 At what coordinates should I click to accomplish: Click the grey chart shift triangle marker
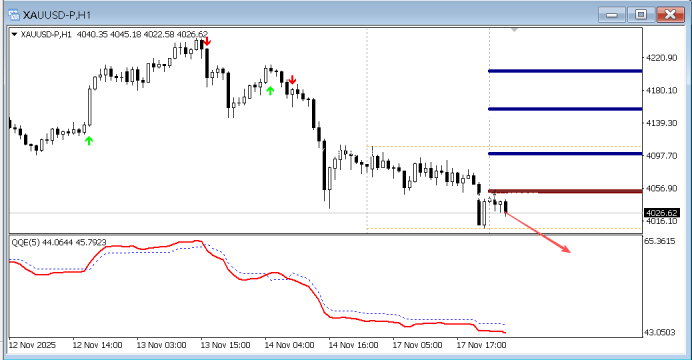click(514, 30)
